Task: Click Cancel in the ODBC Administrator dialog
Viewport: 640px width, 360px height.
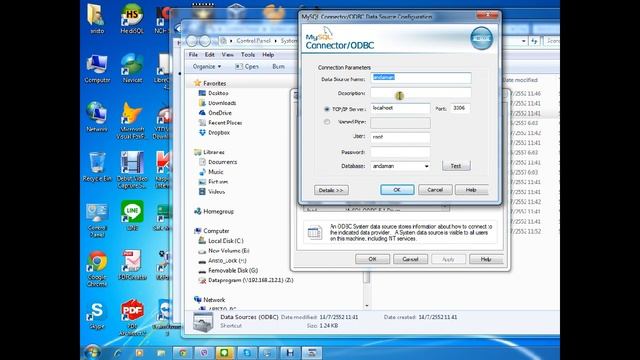Action: click(x=410, y=259)
